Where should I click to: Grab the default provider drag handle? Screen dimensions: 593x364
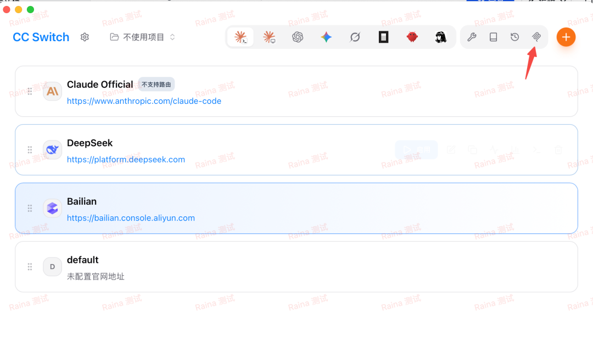(30, 267)
